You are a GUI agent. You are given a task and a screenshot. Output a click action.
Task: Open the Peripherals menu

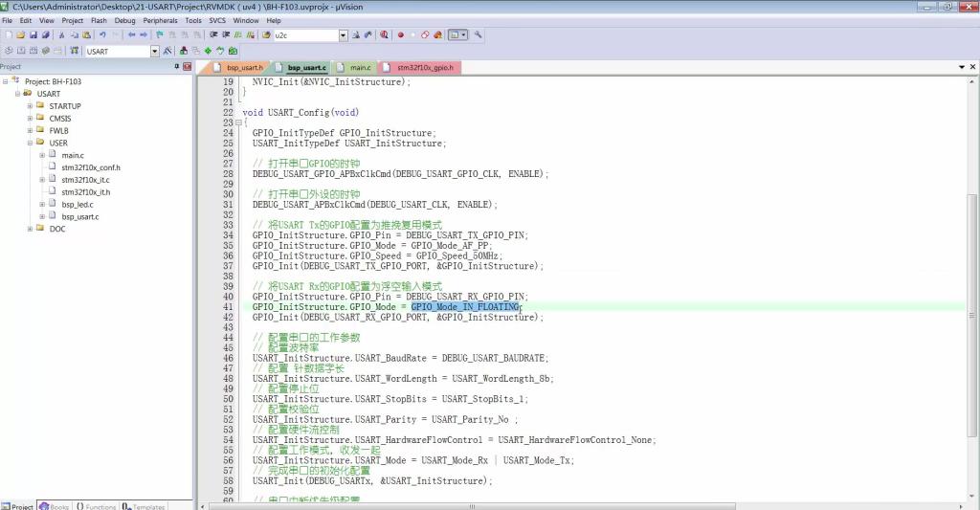click(158, 20)
